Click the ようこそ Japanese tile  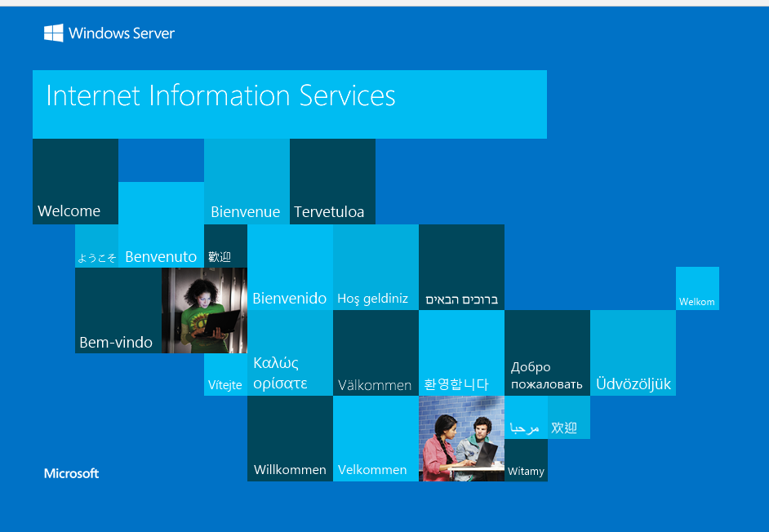96,246
